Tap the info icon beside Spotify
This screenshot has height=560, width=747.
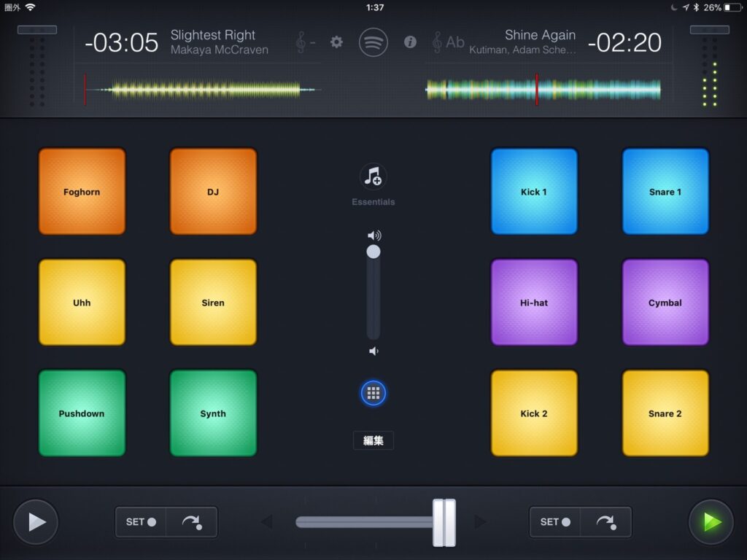pyautogui.click(x=410, y=42)
